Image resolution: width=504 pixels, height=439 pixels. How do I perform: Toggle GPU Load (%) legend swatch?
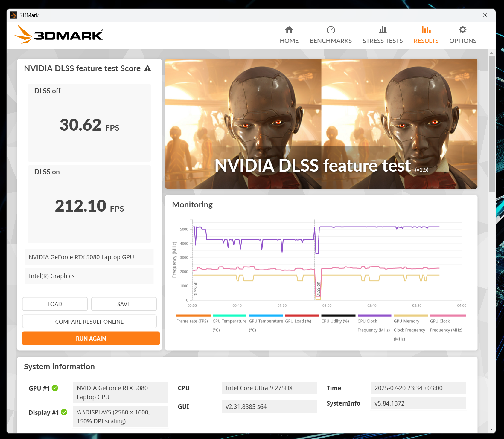(302, 316)
